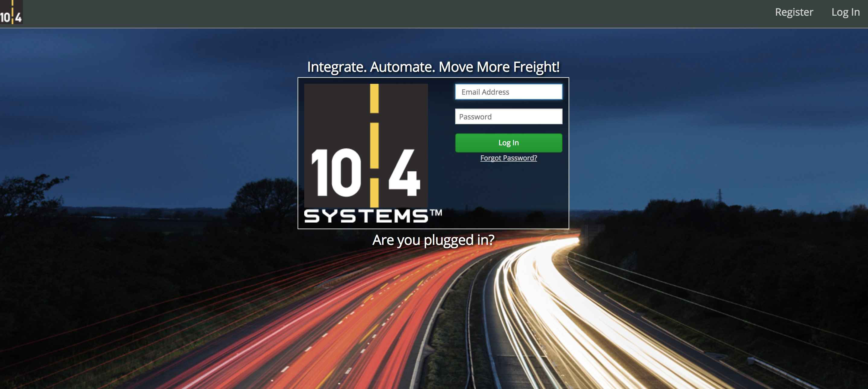Open the Forgot Password? link
Viewport: 868px width, 389px height.
[508, 158]
